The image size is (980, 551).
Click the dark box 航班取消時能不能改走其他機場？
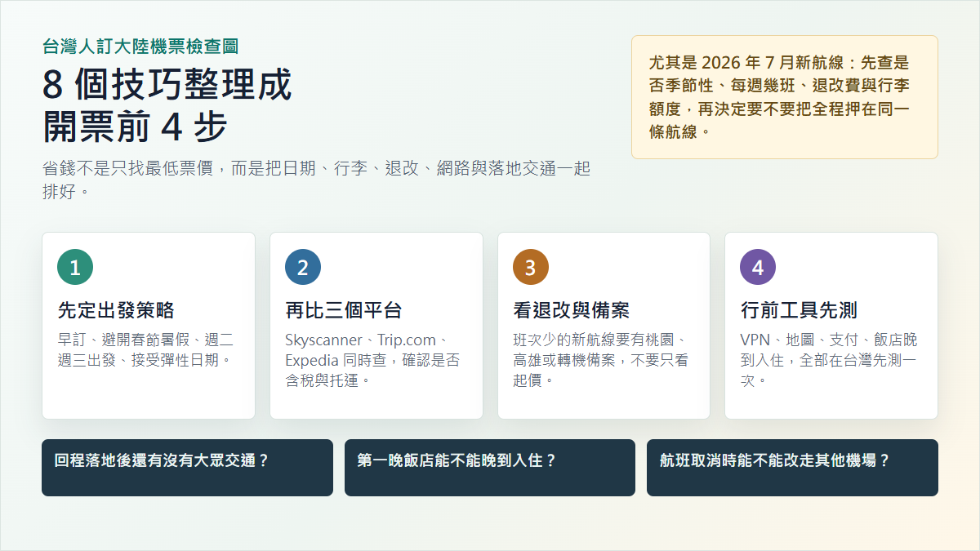pos(792,468)
